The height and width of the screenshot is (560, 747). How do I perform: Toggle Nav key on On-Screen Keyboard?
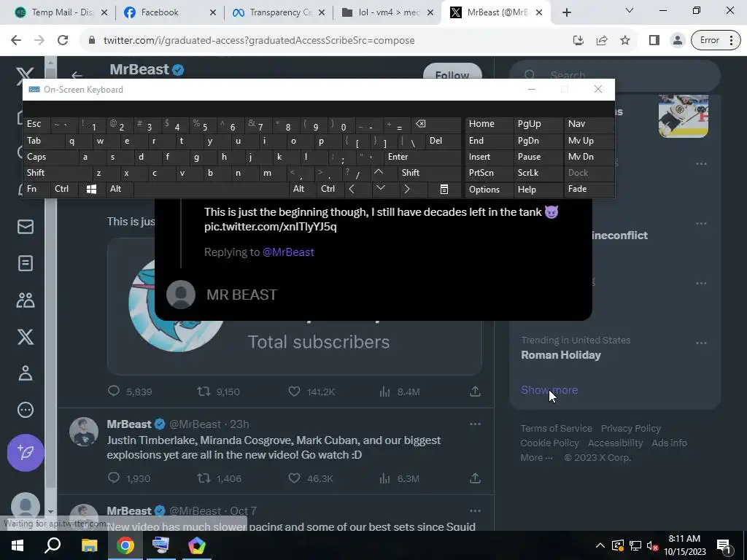click(589, 124)
